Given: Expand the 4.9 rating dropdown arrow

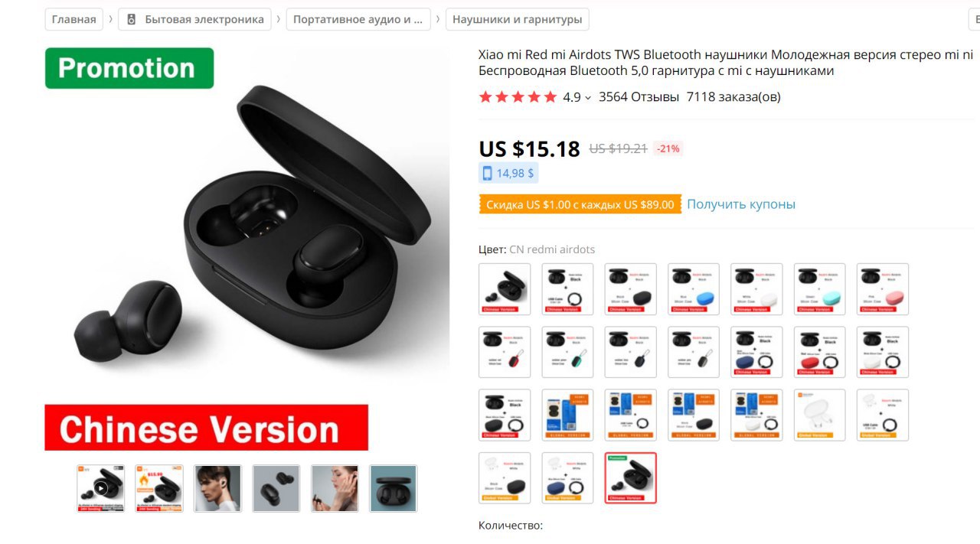Looking at the screenshot, I should (x=588, y=98).
